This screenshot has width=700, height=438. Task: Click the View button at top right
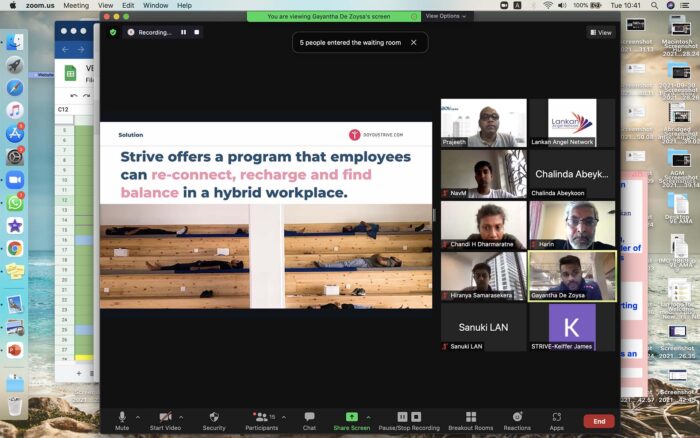[x=600, y=32]
